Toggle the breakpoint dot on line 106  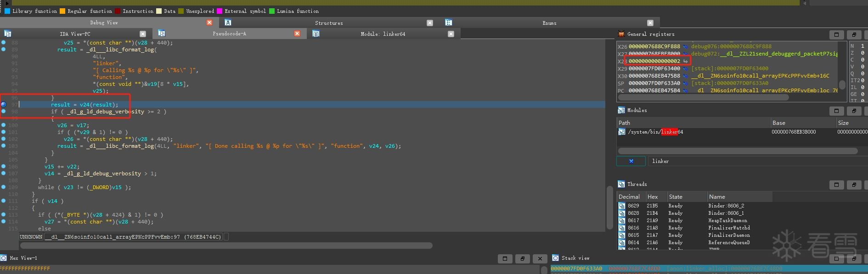[4, 166]
